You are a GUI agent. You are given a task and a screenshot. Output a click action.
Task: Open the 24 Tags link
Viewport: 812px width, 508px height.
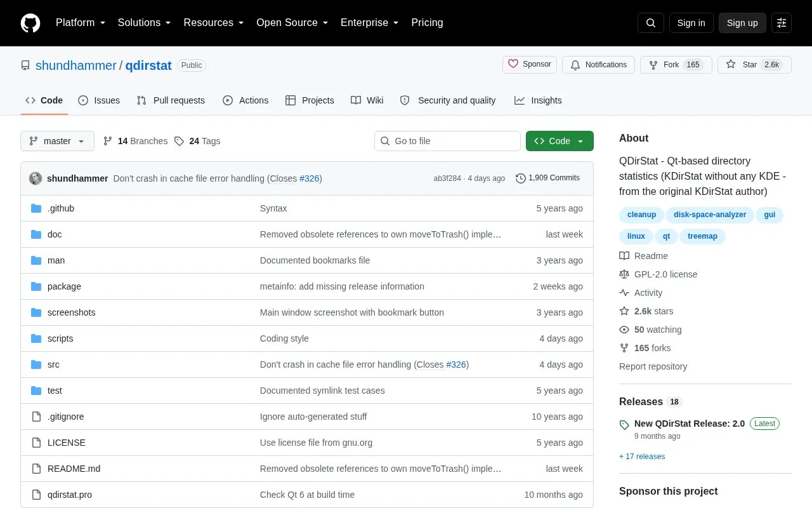coord(197,141)
